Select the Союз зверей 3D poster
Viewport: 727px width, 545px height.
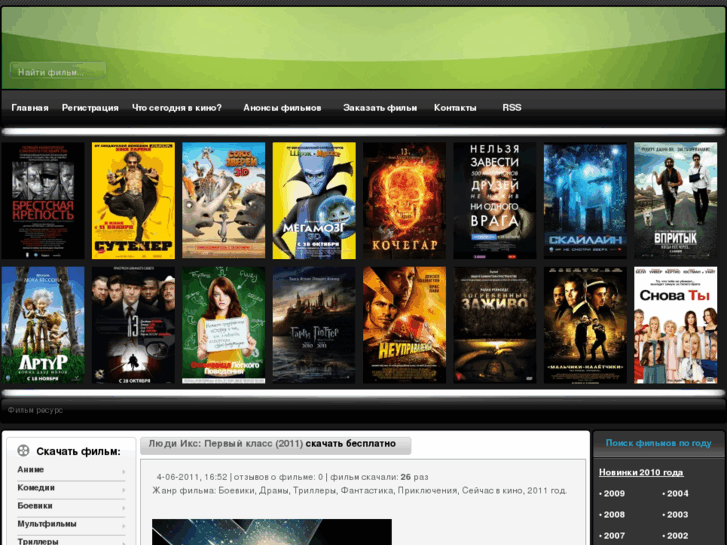[x=223, y=200]
